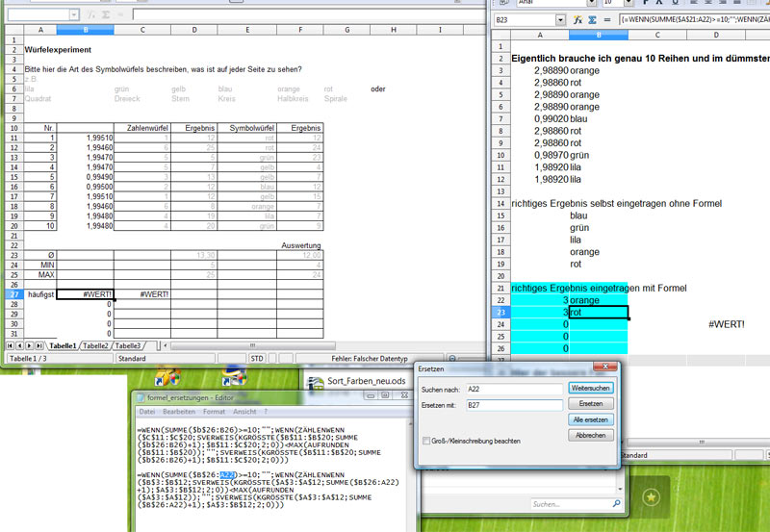Switch to the Tabelle1 sheet tab

point(63,345)
